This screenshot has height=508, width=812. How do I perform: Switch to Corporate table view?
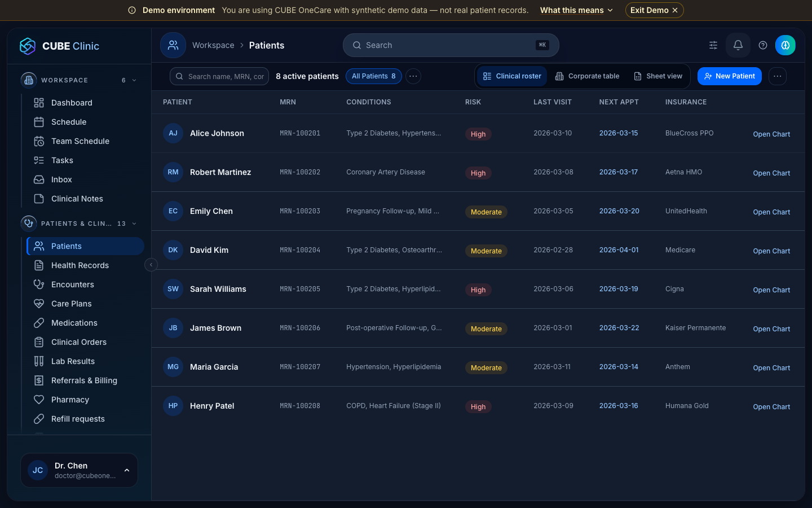point(587,76)
